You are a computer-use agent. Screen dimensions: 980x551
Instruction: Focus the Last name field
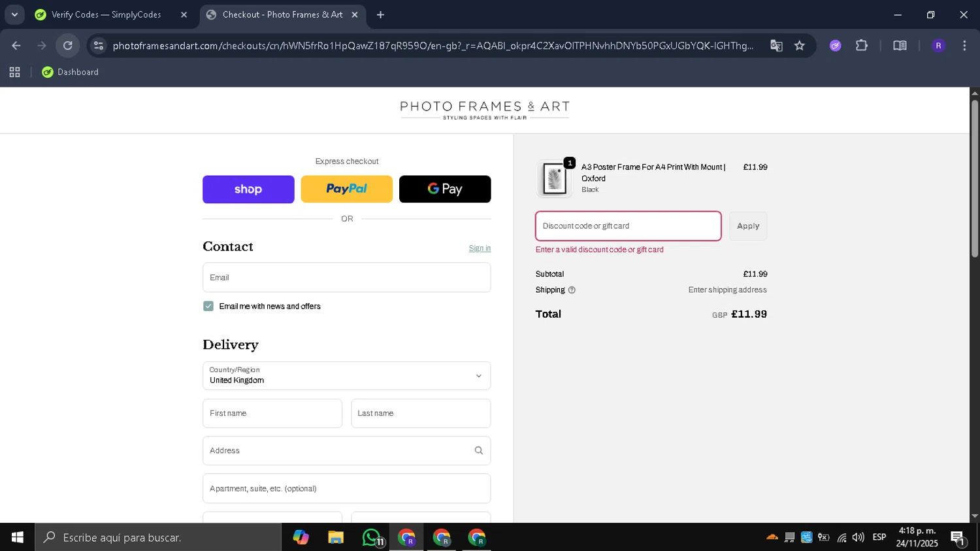pos(421,414)
